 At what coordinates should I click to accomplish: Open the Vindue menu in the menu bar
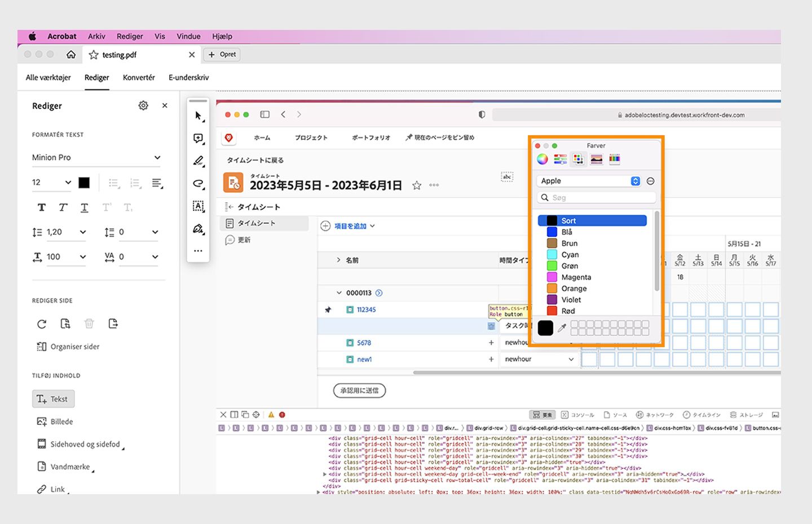tap(188, 36)
